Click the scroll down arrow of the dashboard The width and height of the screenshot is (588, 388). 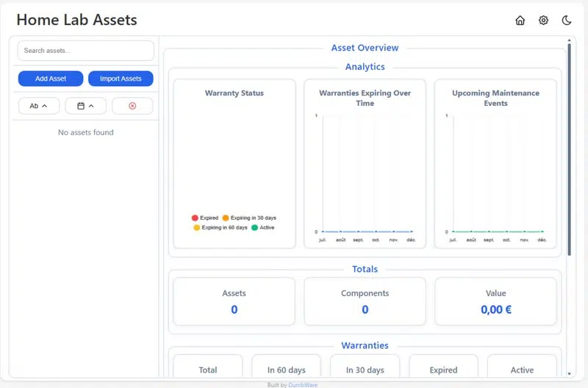pos(569,374)
